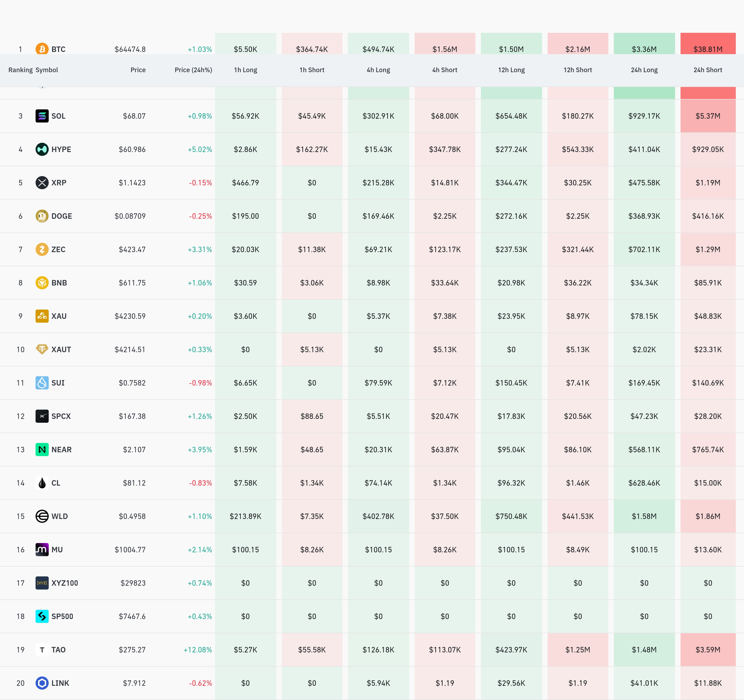Select BTC price $64474.8
This screenshot has height=700, width=744.
point(130,49)
